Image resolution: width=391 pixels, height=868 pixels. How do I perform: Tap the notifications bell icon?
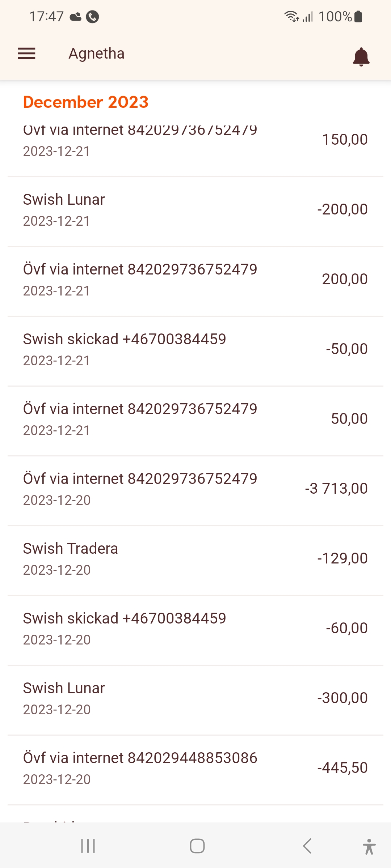click(361, 57)
